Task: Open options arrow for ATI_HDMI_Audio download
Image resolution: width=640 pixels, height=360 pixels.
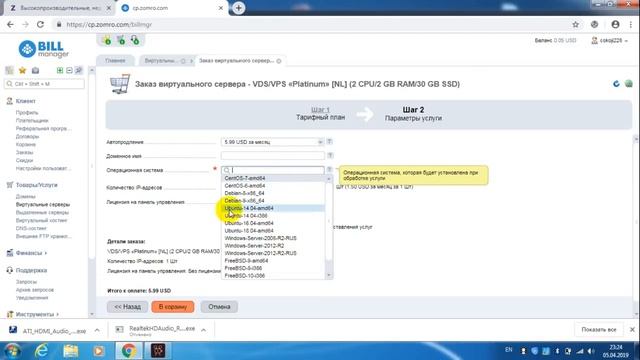Action: coord(97,330)
